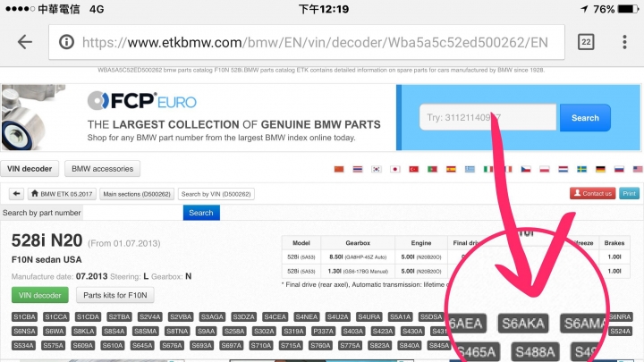Select option code S1CBA
Viewport: 644px width, 362px height.
25,316
